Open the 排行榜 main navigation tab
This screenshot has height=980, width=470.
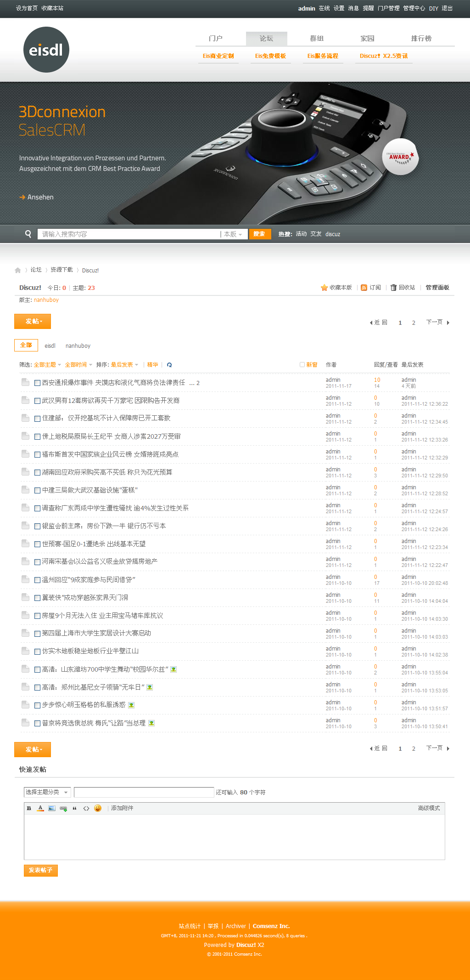[421, 39]
